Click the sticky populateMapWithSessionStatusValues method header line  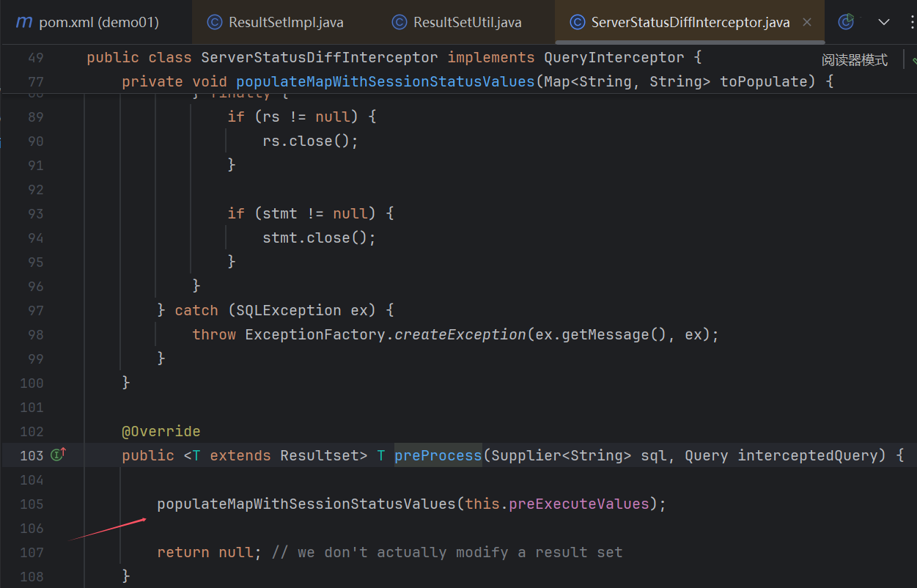tap(385, 81)
